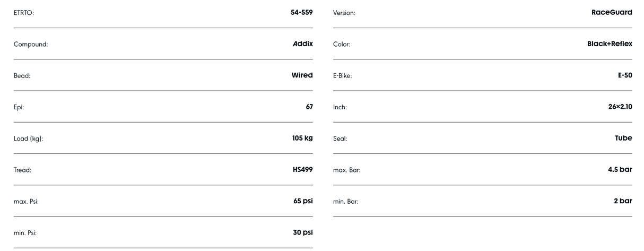Click the 65 psi maximum value

(303, 201)
